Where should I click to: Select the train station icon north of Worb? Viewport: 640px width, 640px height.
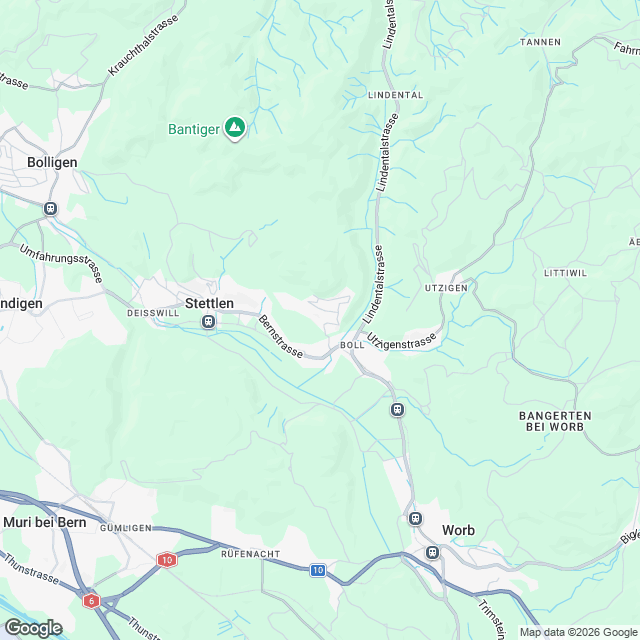[x=416, y=519]
